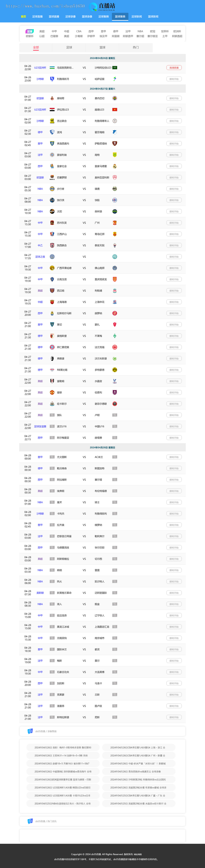Click the pink 足球 category tag
Screen dimensions: 205x868
tap(30, 31)
